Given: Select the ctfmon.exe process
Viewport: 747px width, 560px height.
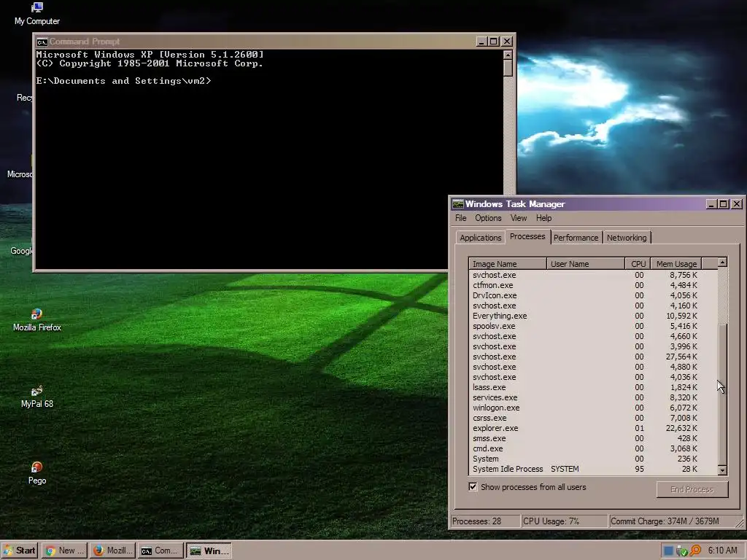Looking at the screenshot, I should point(592,285).
